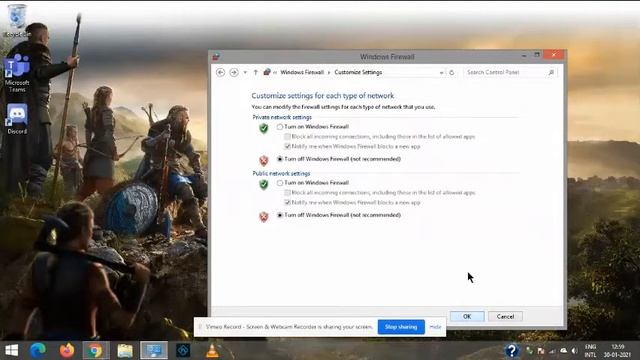
Task: Launch Firefox from the taskbar
Action: click(67, 350)
